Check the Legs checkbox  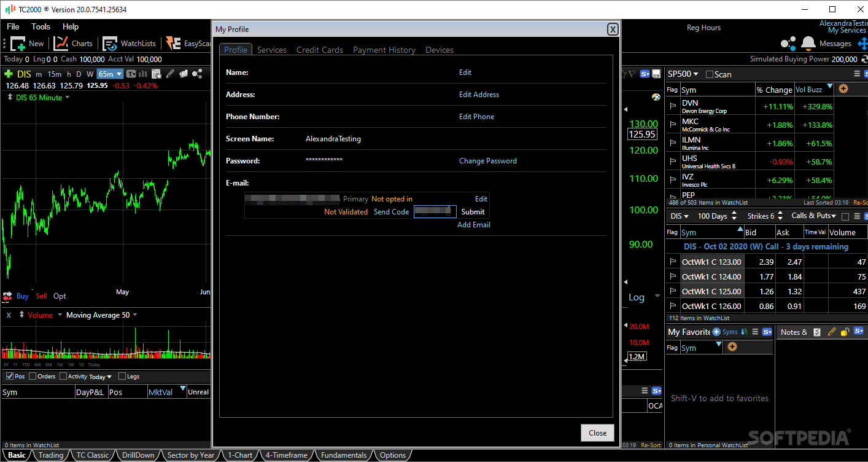[x=122, y=376]
